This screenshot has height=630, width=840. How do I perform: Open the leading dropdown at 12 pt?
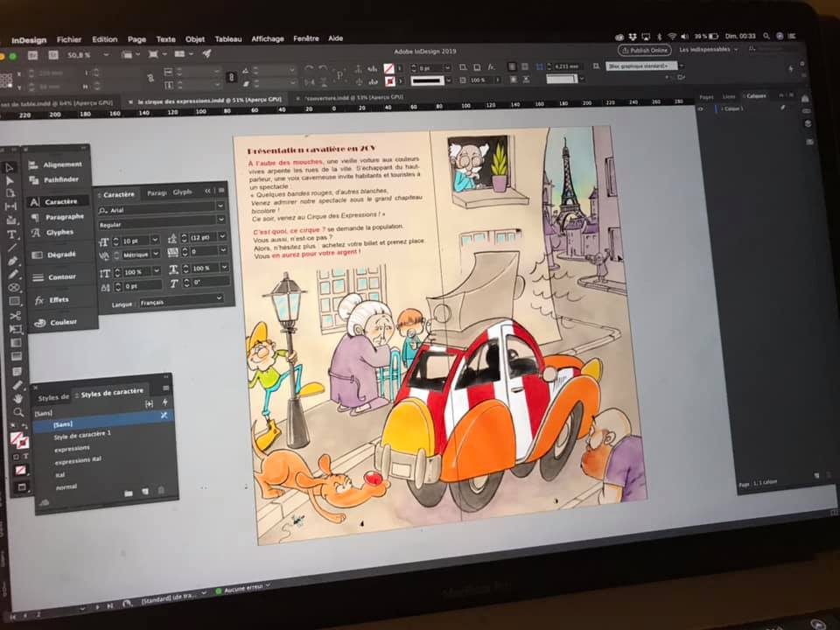pyautogui.click(x=221, y=236)
